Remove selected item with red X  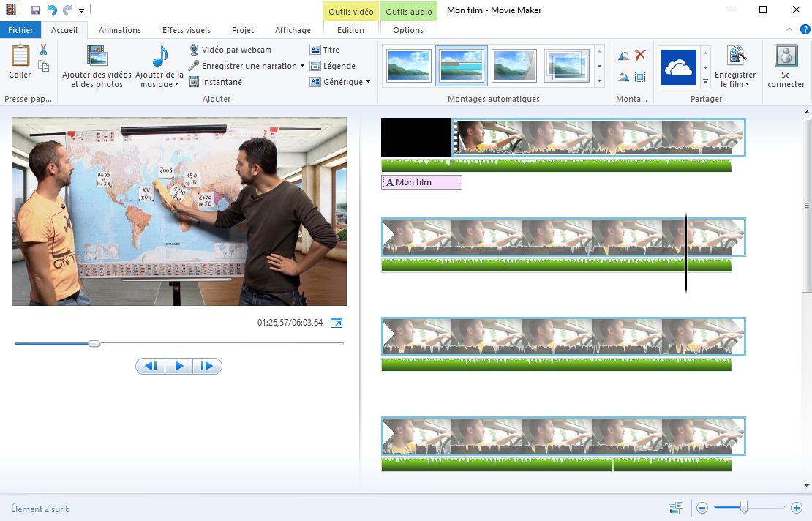[x=640, y=56]
